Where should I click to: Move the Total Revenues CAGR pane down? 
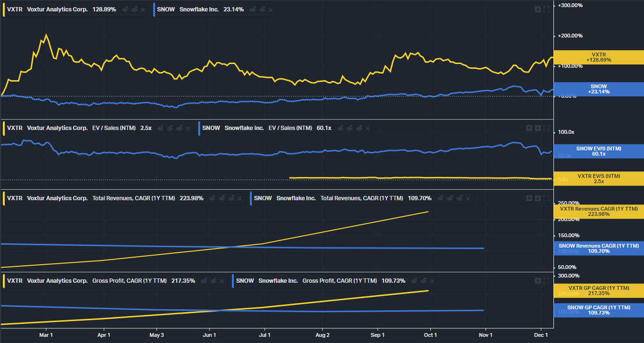pos(538,198)
